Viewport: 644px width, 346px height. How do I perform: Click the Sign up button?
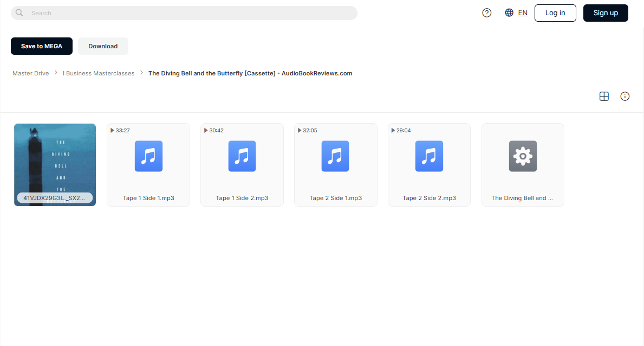pyautogui.click(x=606, y=13)
